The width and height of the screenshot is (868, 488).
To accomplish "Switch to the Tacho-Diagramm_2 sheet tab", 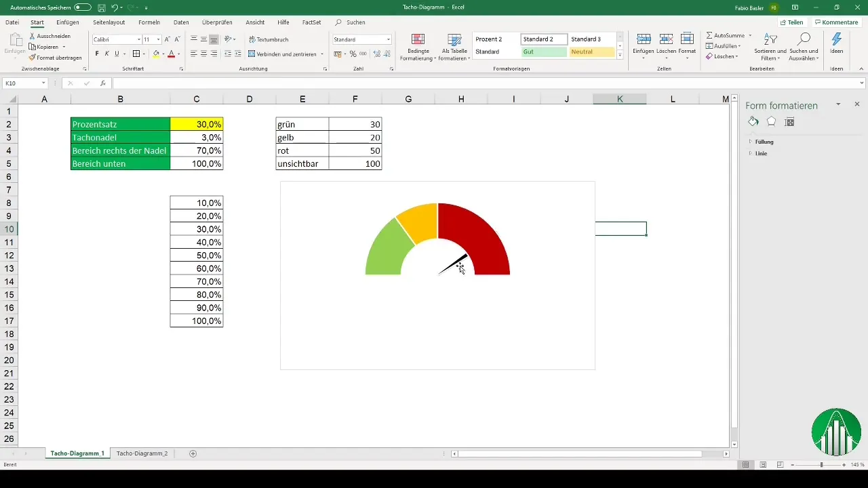I will (x=142, y=453).
